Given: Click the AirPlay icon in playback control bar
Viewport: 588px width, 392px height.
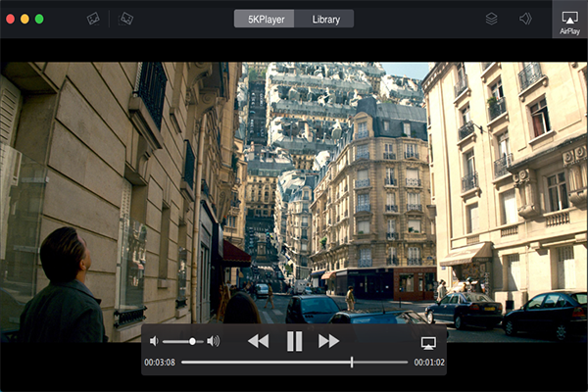Looking at the screenshot, I should tap(428, 343).
